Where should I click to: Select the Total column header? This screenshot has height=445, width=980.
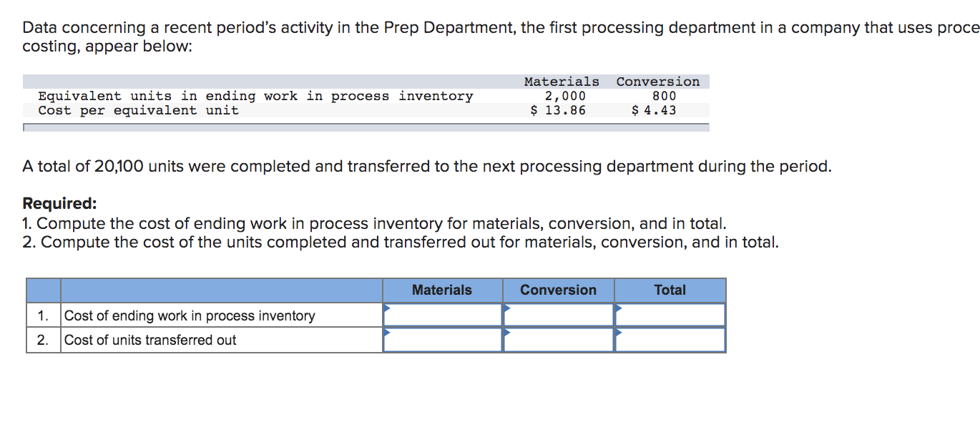[x=670, y=290]
